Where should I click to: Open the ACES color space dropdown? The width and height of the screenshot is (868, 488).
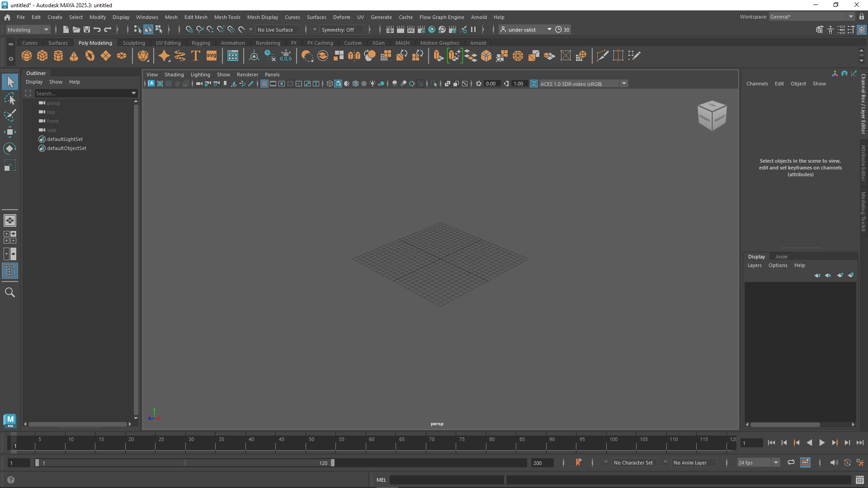[624, 84]
